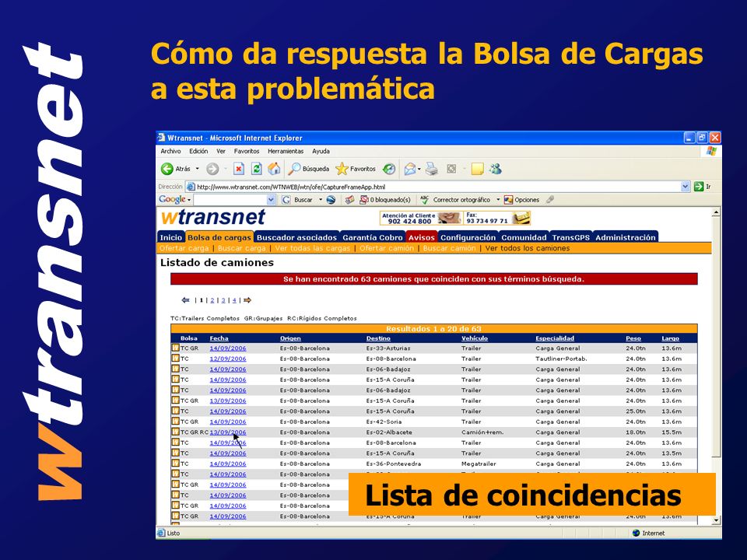
Task: Open the Atrás history dropdown arrow
Action: tap(197, 169)
